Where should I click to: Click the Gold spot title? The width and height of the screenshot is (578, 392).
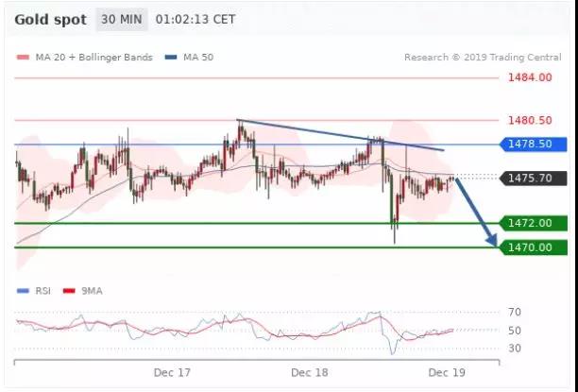(52, 19)
